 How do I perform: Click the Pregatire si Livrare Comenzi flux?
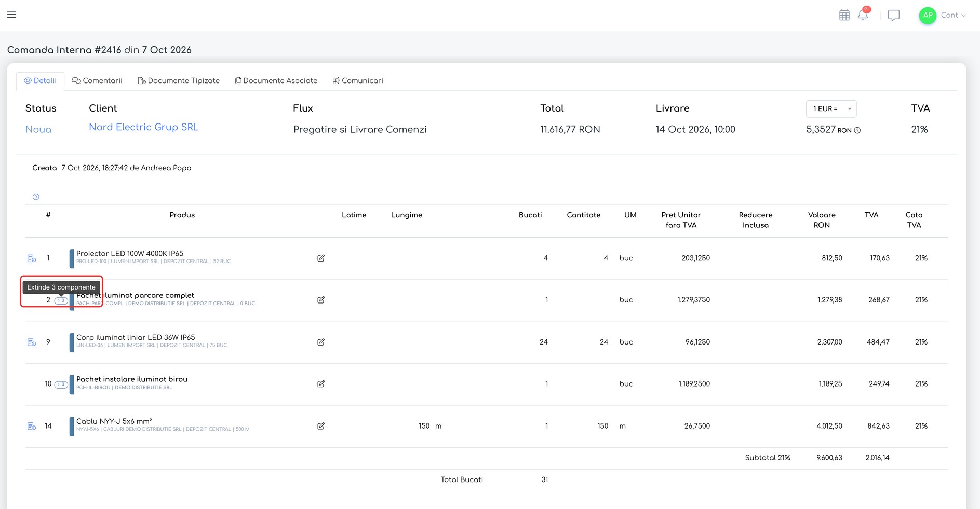(x=360, y=129)
